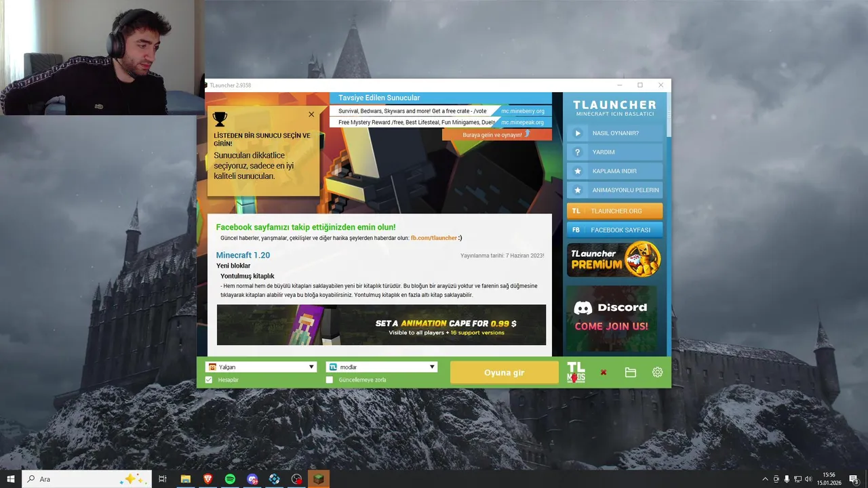Open the 'Nasıl Oynanır?' sidebar entry
This screenshot has height=488, width=868.
[x=615, y=133]
